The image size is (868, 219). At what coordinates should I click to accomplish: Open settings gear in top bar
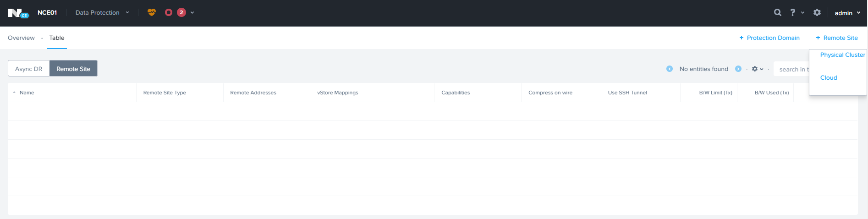tap(817, 13)
